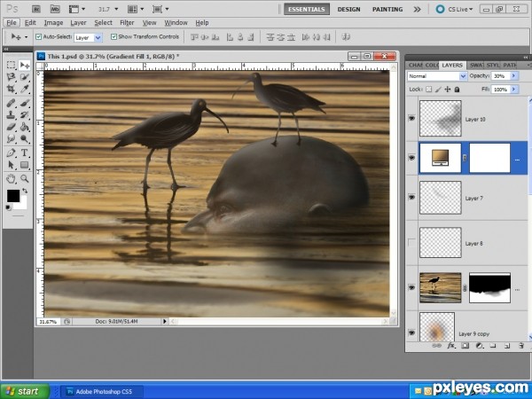Select Layer 10 thumbnail
This screenshot has width=532, height=399.
441,119
